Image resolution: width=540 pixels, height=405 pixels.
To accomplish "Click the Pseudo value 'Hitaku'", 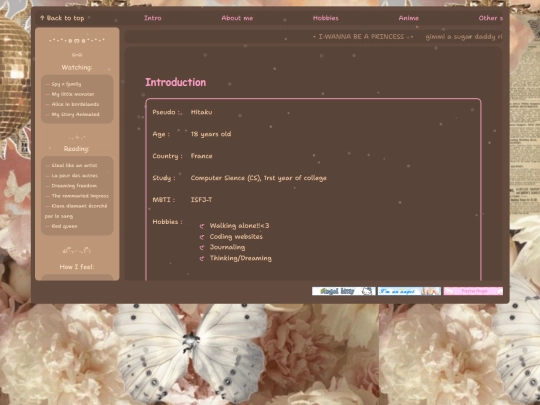I will click(x=201, y=112).
